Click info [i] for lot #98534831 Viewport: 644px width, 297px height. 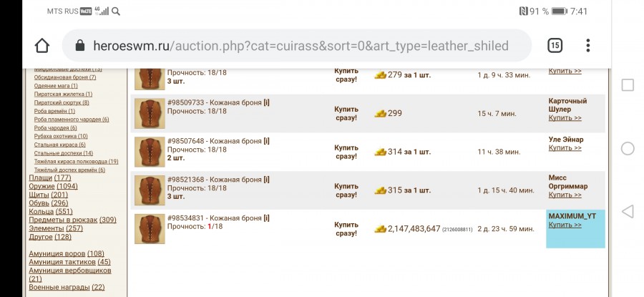267,218
